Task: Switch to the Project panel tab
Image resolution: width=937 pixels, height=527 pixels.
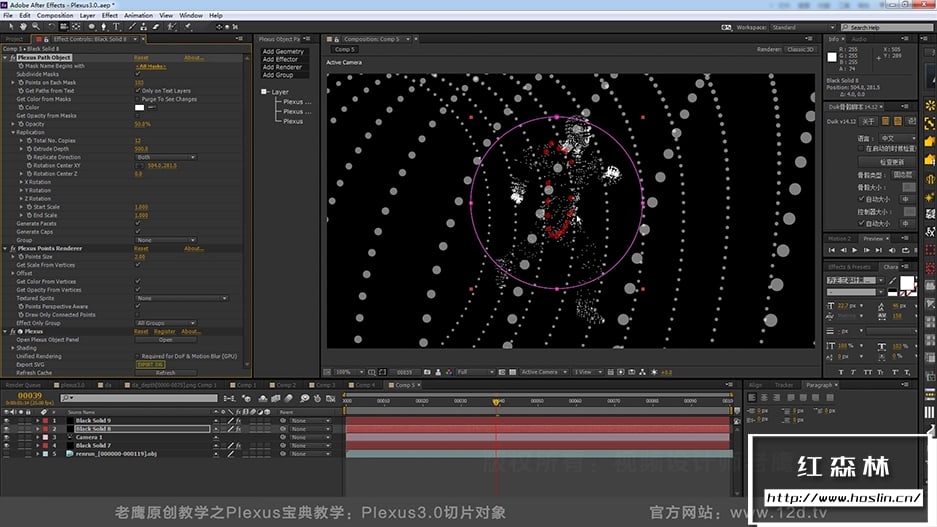Action: click(x=14, y=39)
